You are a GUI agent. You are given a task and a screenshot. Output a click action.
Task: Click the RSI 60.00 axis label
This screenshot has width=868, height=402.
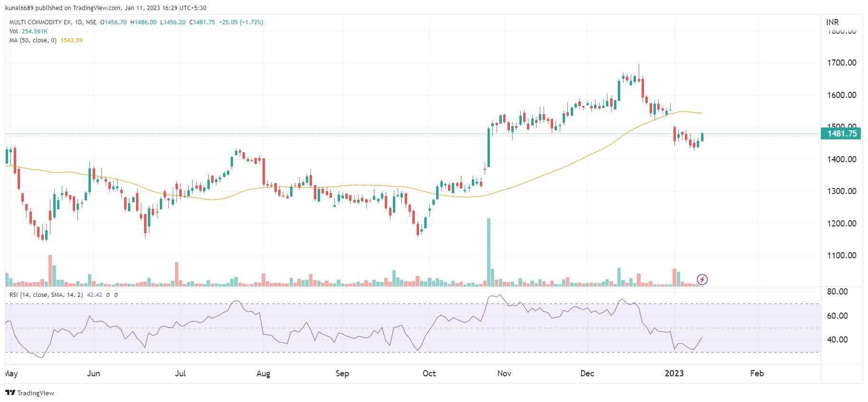click(x=837, y=315)
